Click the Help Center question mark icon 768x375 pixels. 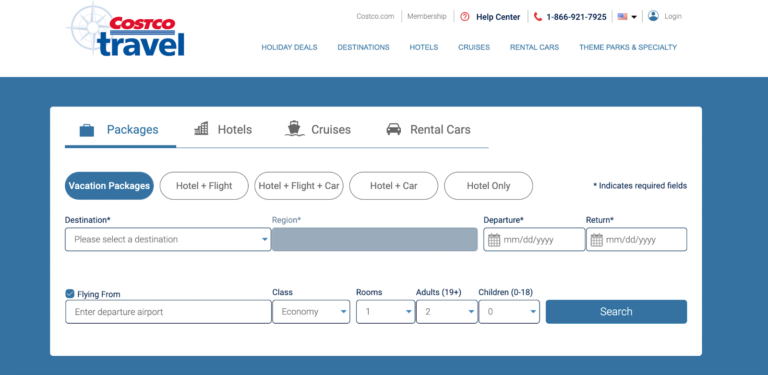(465, 17)
